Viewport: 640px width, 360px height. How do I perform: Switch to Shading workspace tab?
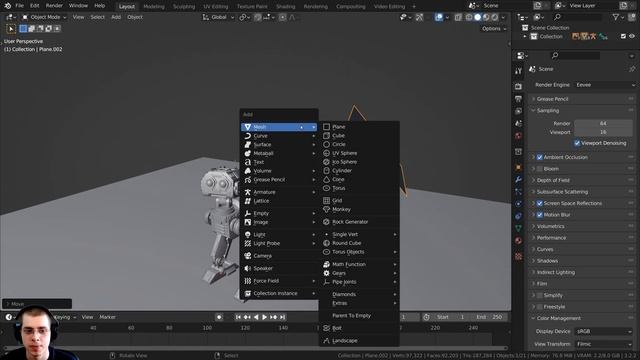(x=285, y=7)
